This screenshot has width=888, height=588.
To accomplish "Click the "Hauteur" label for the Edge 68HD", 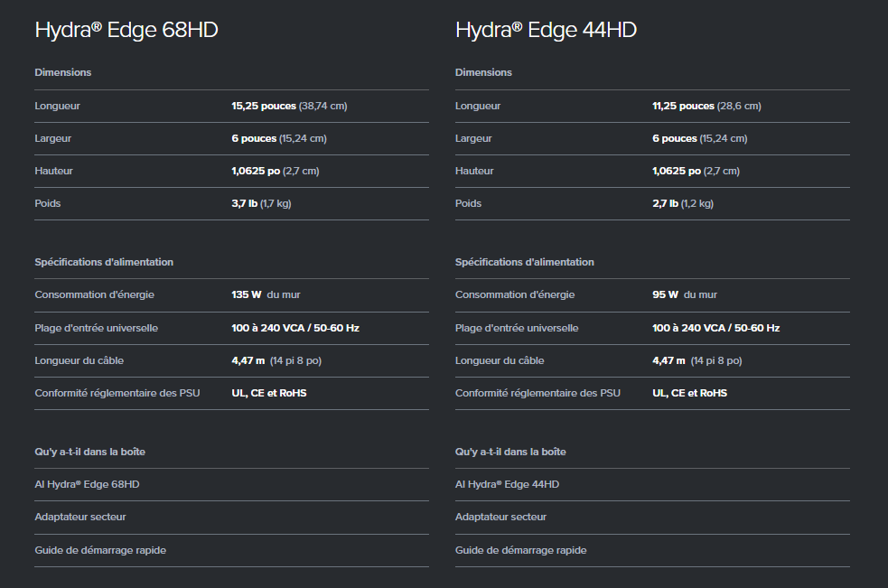I will click(x=54, y=171).
